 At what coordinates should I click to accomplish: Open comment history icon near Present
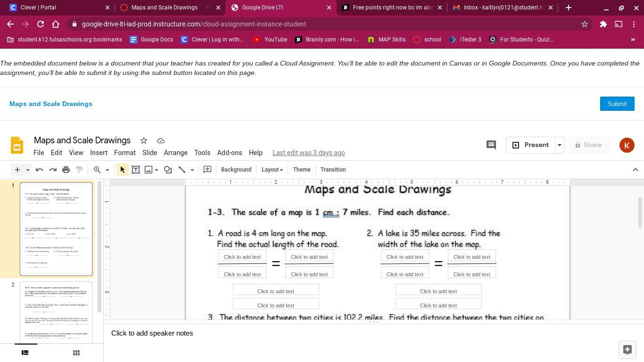(x=491, y=145)
